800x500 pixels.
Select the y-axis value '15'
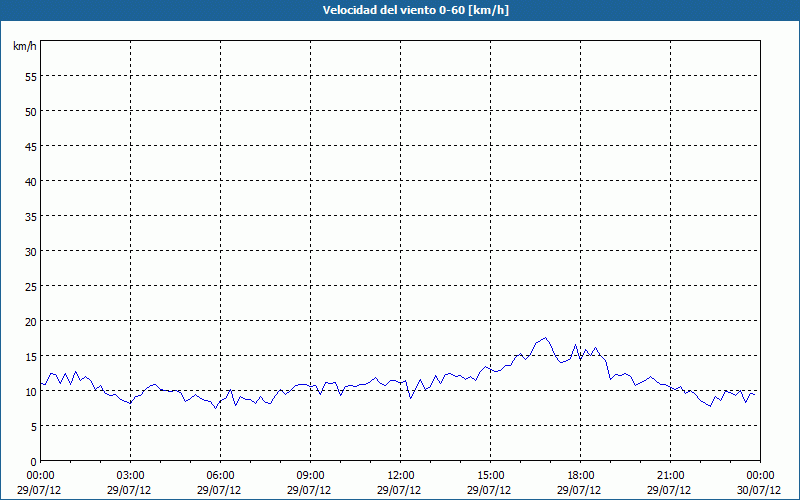pos(31,356)
